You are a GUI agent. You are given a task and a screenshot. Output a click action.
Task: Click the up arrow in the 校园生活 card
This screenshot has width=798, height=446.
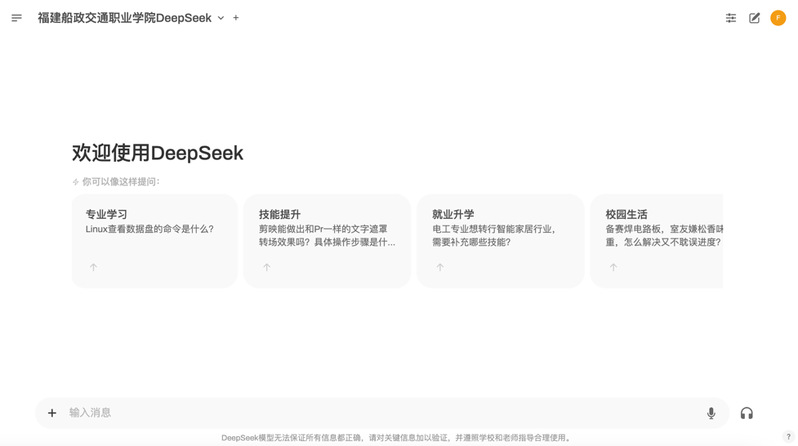[x=613, y=267]
